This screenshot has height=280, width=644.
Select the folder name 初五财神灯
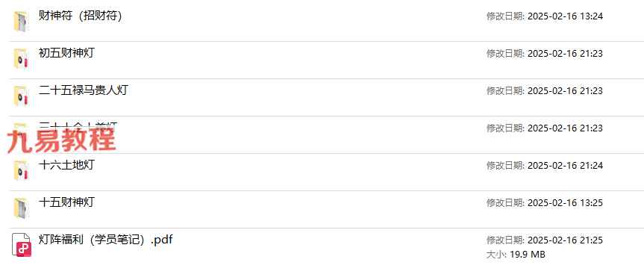tap(66, 53)
